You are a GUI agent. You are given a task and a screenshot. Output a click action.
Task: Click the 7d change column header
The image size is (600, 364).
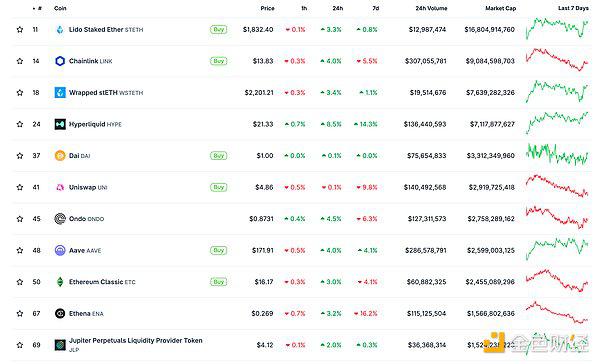pos(376,8)
